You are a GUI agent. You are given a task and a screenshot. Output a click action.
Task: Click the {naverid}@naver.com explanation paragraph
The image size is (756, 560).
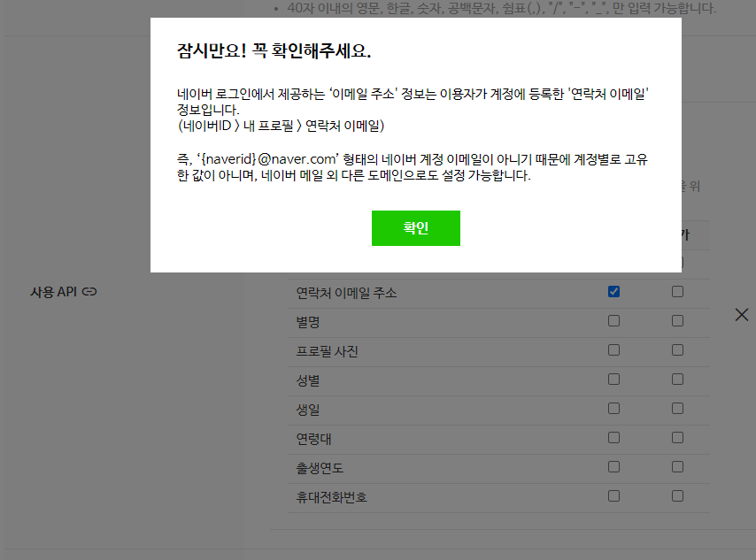coord(413,167)
